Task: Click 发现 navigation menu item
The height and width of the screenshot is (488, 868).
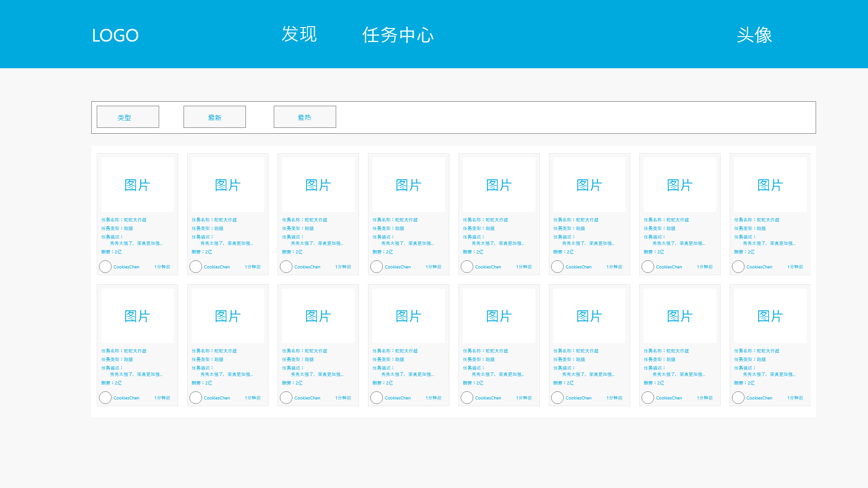Action: click(299, 34)
